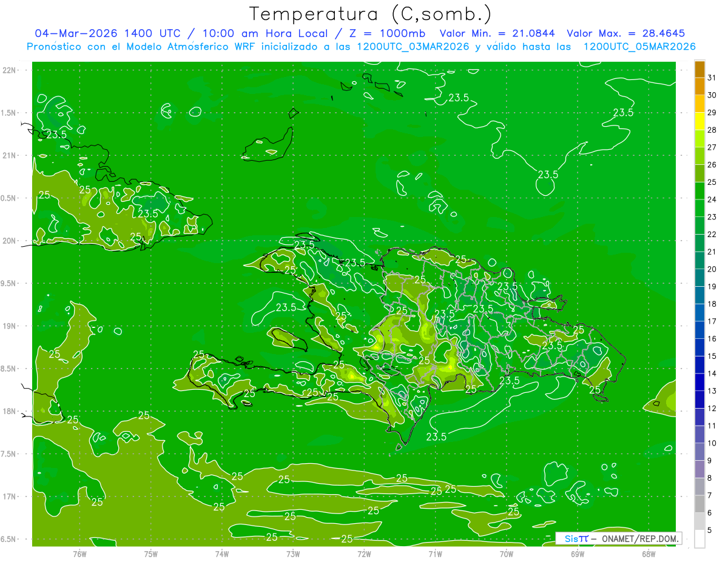
Task: Click the "1200UTC_03MAR2026" initialization time
Action: point(412,47)
